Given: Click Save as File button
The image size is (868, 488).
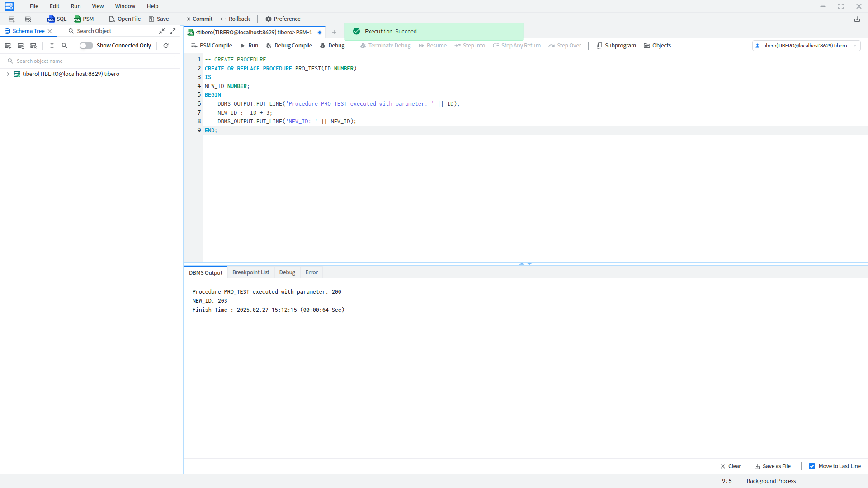Looking at the screenshot, I should [x=772, y=466].
